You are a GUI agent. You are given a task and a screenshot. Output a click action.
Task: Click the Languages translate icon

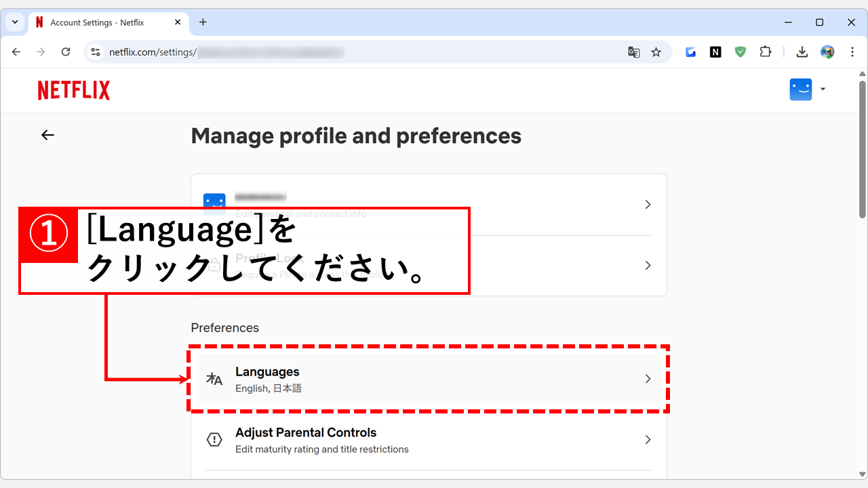[x=214, y=379]
